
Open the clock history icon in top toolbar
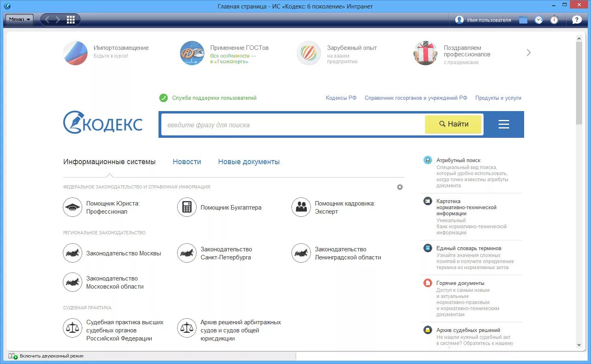pos(539,20)
